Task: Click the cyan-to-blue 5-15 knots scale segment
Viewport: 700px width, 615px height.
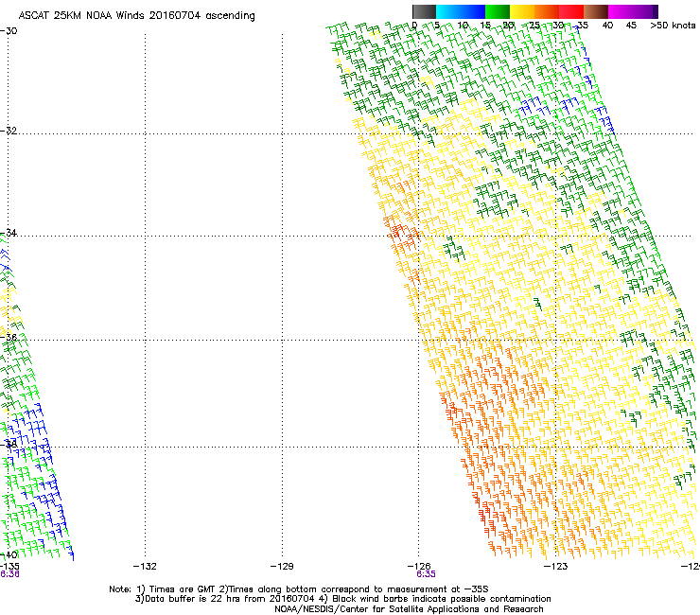Action: tap(461, 11)
